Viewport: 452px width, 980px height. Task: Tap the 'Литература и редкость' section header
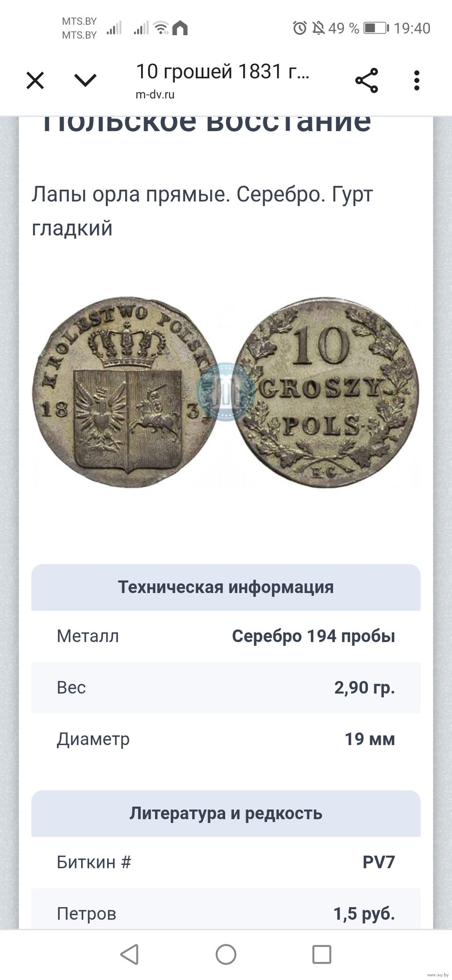point(226,813)
